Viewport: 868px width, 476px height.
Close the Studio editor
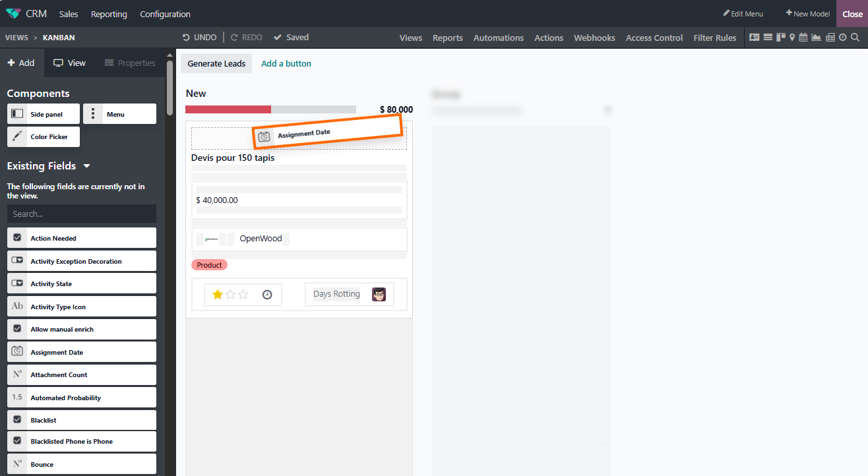[852, 14]
